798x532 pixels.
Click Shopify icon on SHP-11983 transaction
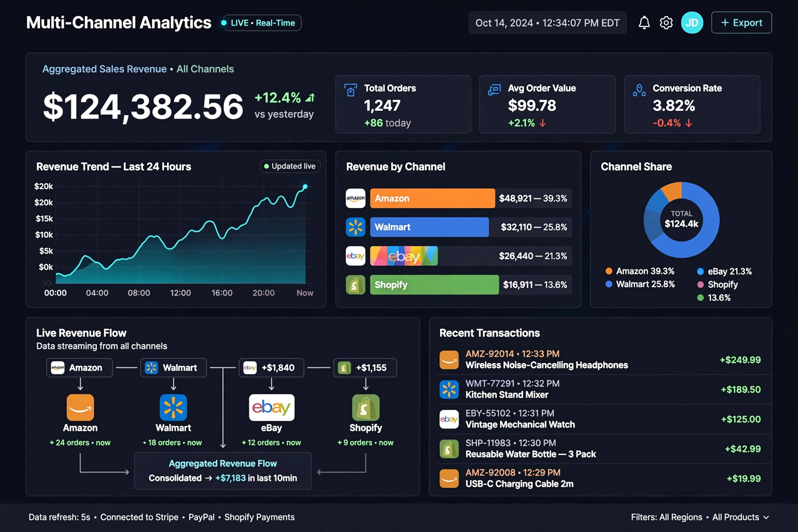pos(449,449)
